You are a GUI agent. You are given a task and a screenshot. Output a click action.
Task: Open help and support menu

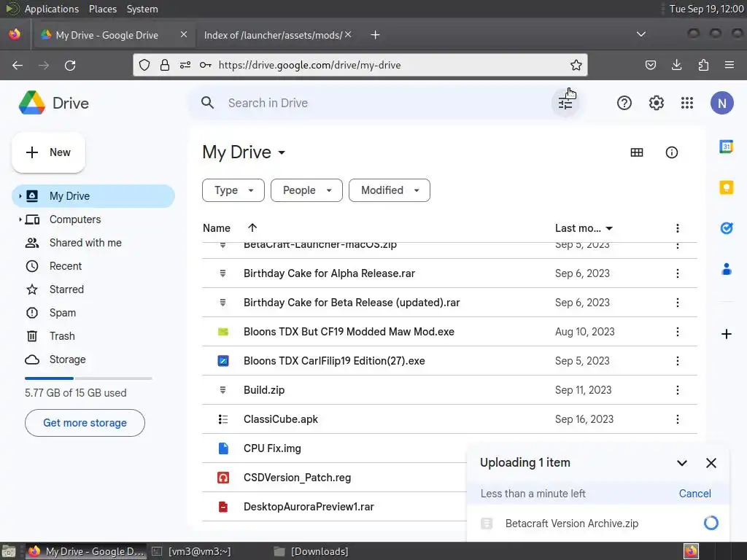[624, 103]
